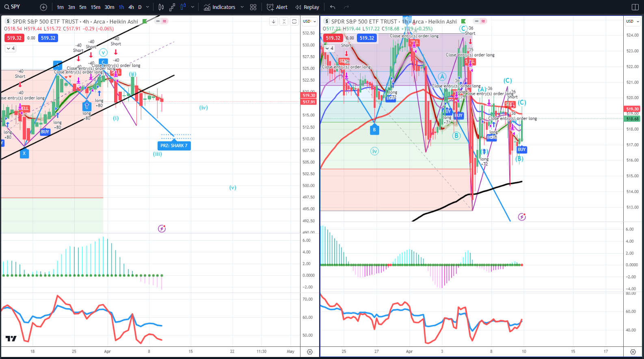Click the 517.91 price label on 4h axis
This screenshot has height=359, width=644.
point(309,102)
